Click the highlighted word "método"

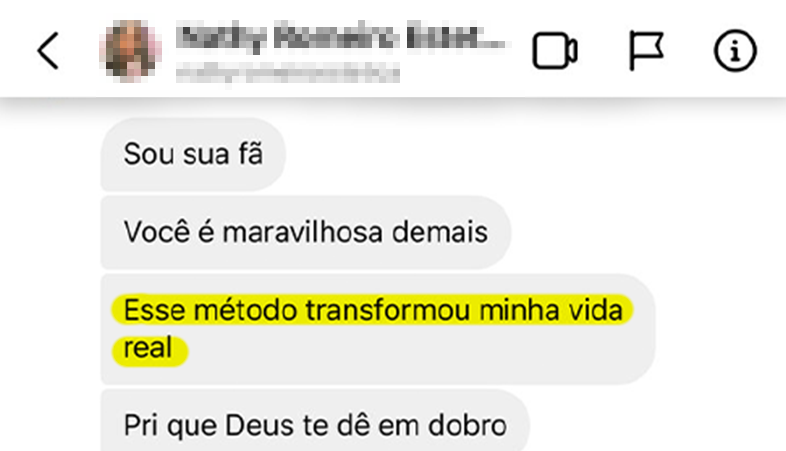(x=246, y=310)
